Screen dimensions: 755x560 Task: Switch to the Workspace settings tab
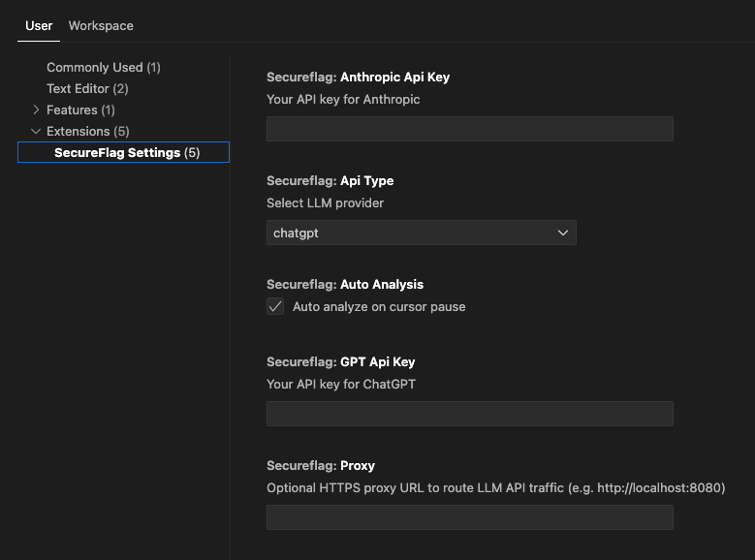(x=101, y=26)
